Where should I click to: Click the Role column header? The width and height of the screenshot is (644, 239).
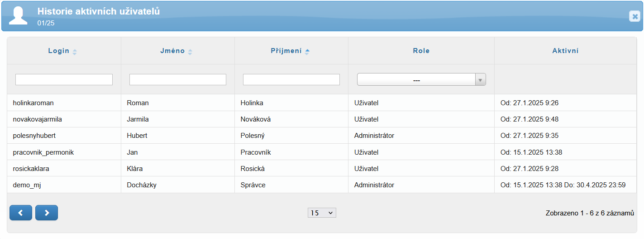click(421, 51)
